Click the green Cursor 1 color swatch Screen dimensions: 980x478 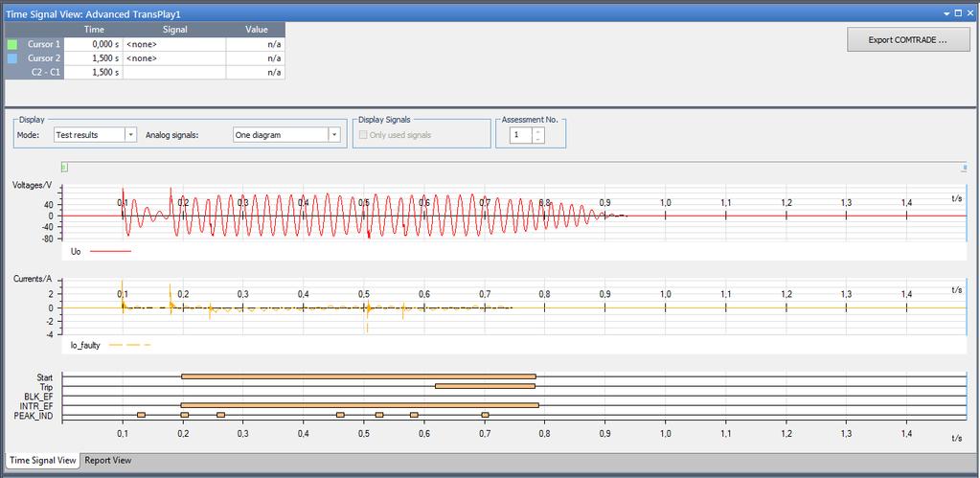coord(11,44)
